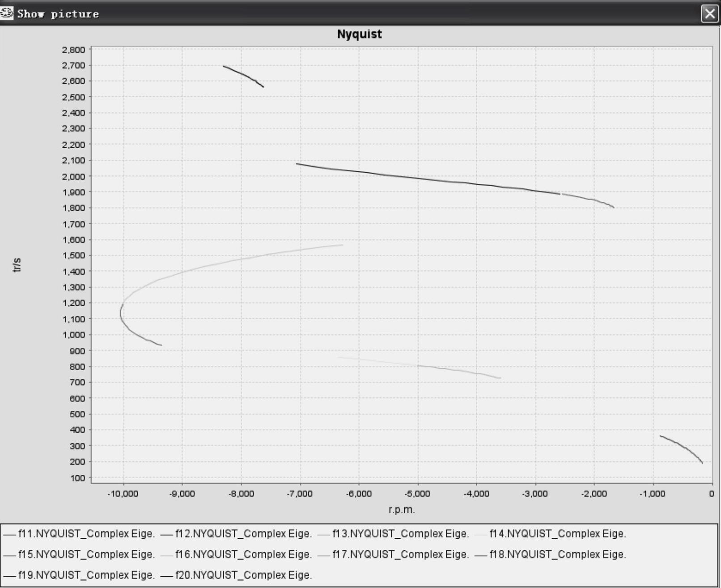Click the f17.NYQUIST_Complex Eige. legend entry
Viewport: 721px width, 588px height.
point(400,554)
